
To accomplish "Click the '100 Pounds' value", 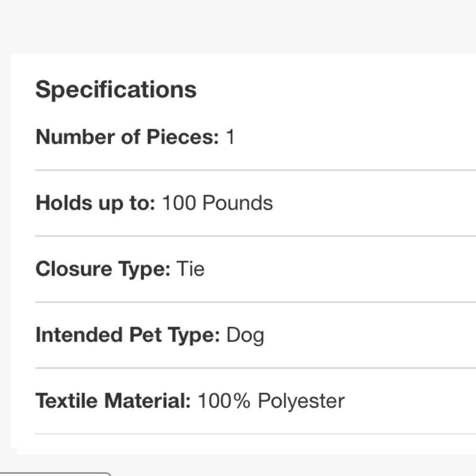I will tap(218, 203).
